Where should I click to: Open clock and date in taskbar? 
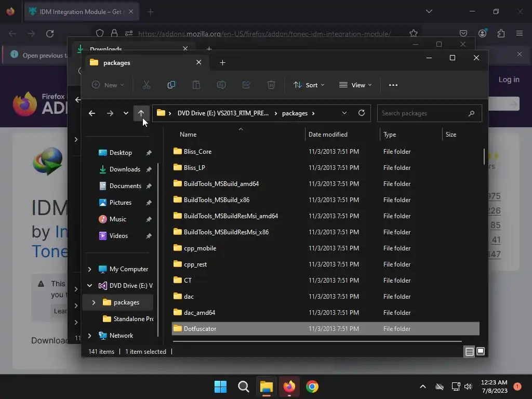tap(495, 387)
